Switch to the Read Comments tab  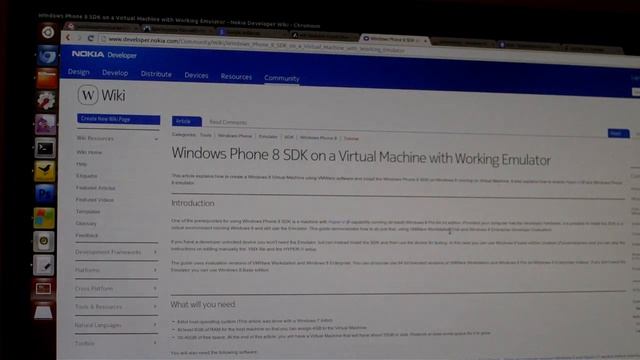pos(228,122)
